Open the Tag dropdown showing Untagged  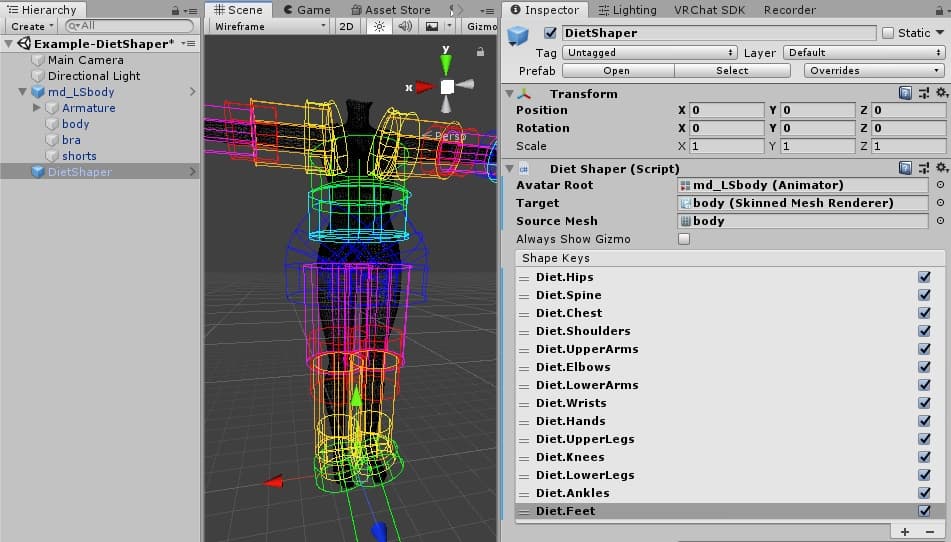pyautogui.click(x=649, y=52)
